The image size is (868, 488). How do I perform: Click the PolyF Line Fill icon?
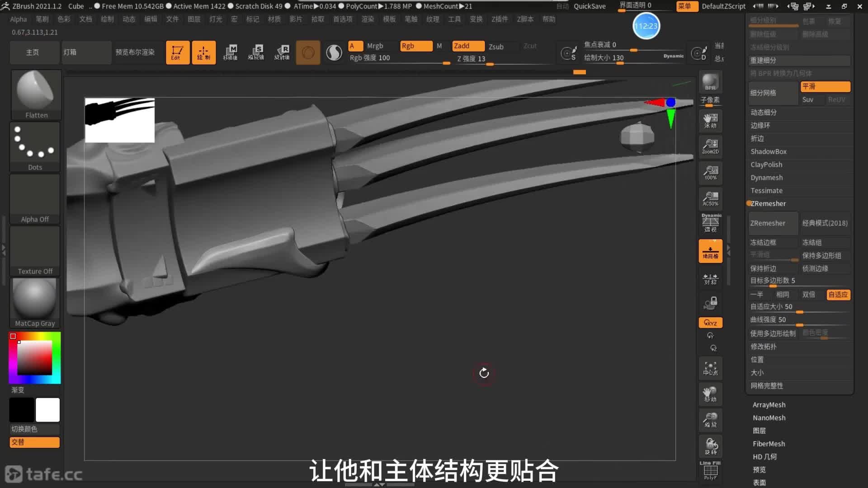pyautogui.click(x=710, y=471)
